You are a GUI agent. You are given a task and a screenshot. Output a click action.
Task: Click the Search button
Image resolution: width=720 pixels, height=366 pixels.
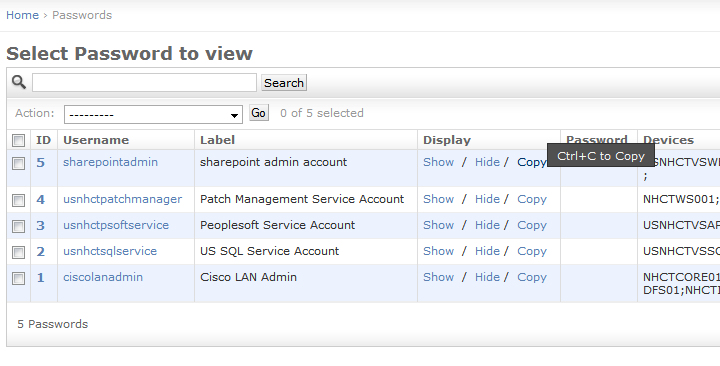(x=284, y=83)
